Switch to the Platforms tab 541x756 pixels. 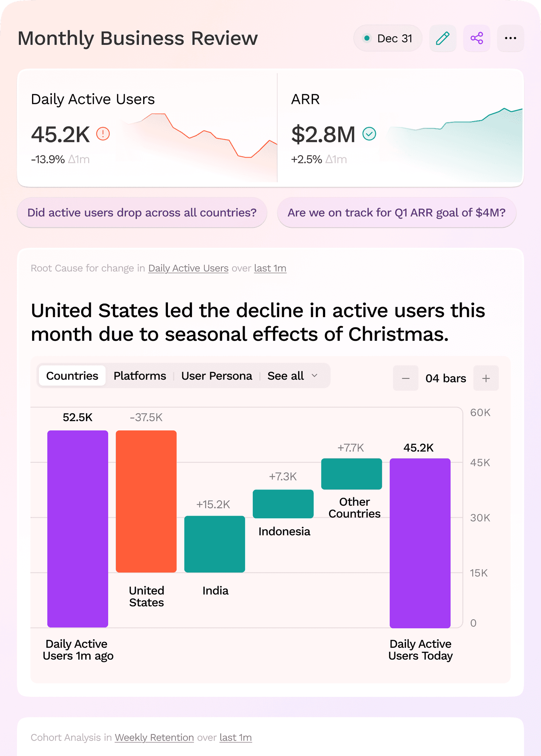tap(140, 376)
